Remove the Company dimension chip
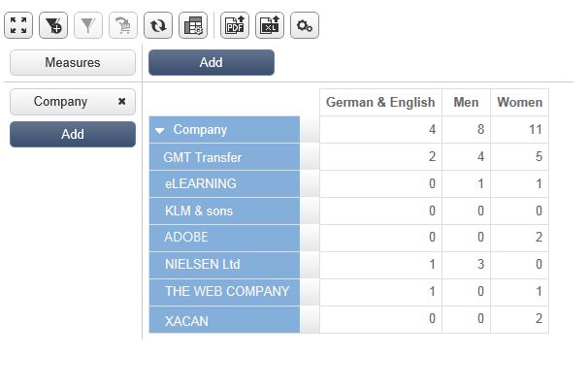This screenshot has height=389, width=588. point(121,101)
